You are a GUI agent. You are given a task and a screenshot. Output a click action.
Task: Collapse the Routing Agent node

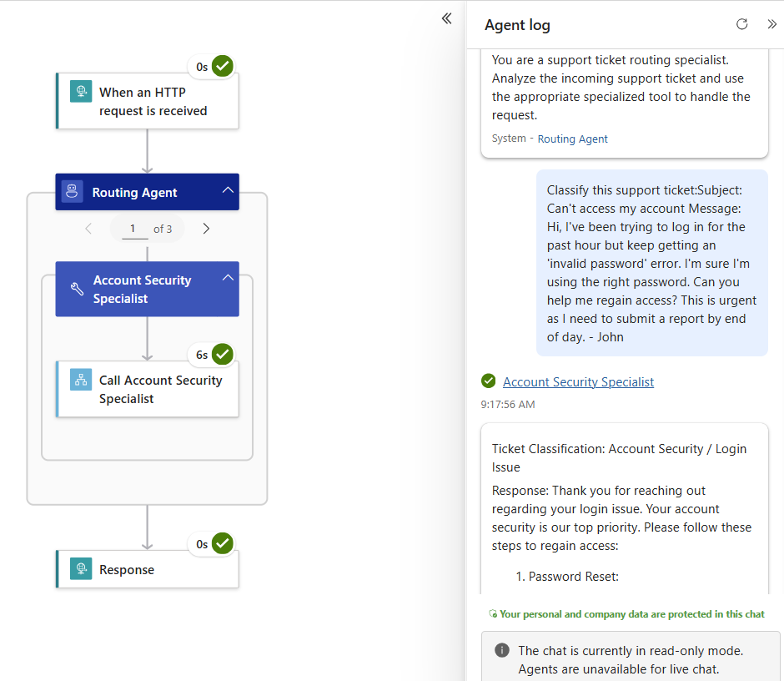tap(228, 191)
